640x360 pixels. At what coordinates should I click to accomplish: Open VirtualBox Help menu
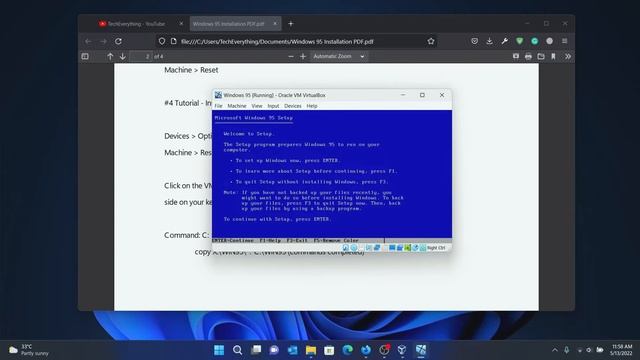tap(312, 106)
